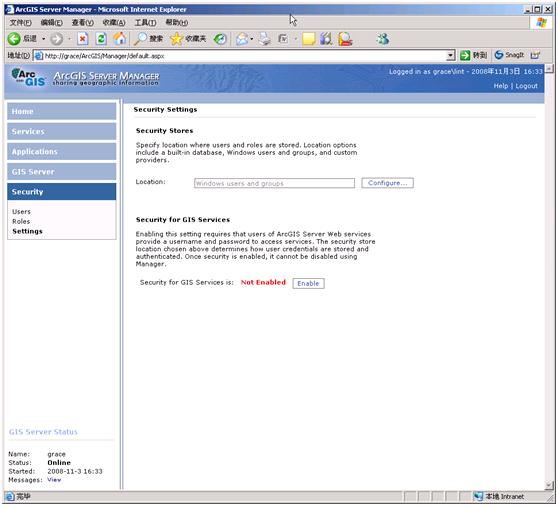Stop page loading with the red X icon
This screenshot has width=558, height=507.
[x=83, y=39]
